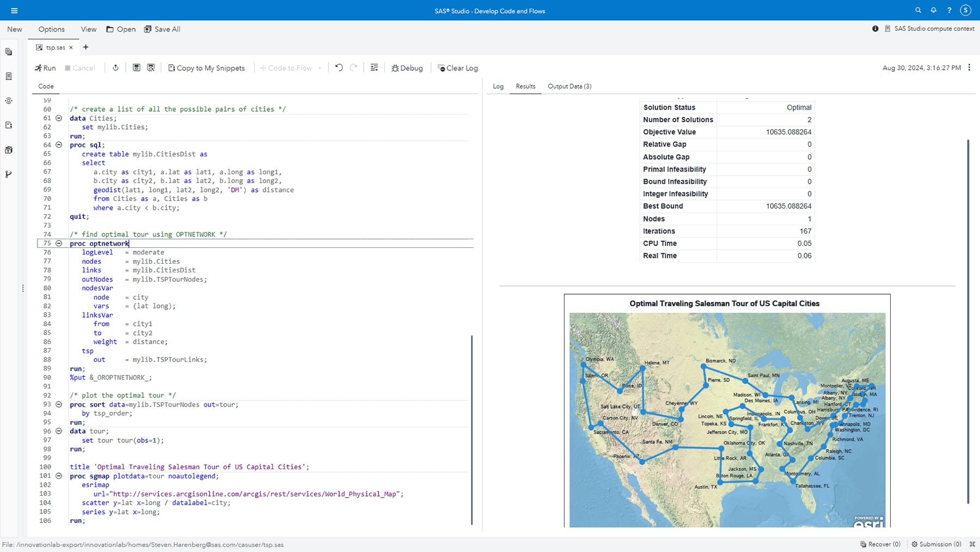The height and width of the screenshot is (552, 980).
Task: Select the Git icon in the left sidebar
Action: pyautogui.click(x=9, y=174)
